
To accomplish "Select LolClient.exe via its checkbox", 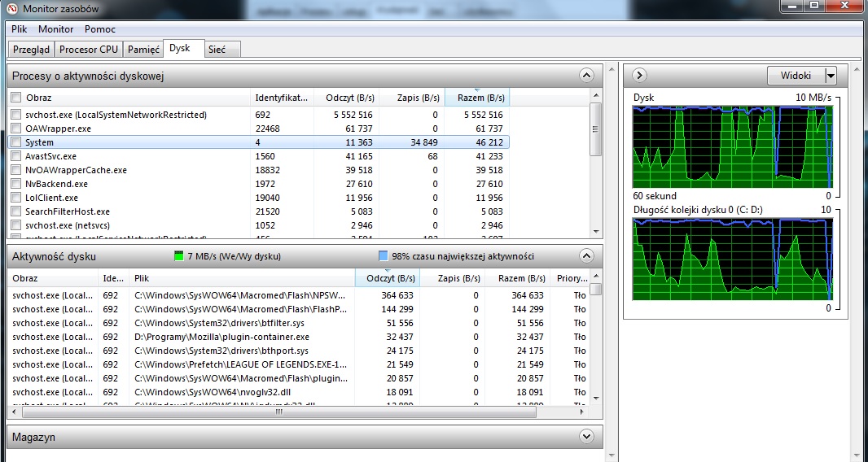I will pyautogui.click(x=16, y=198).
